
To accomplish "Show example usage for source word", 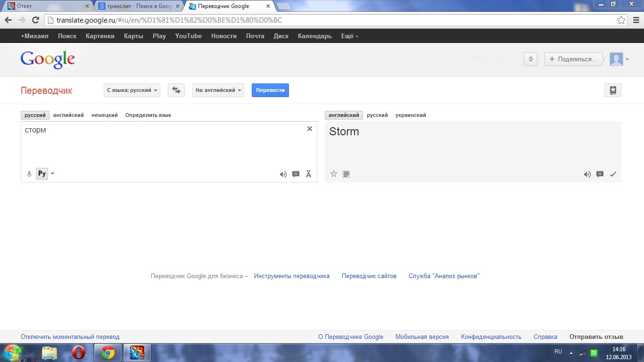I will point(296,174).
